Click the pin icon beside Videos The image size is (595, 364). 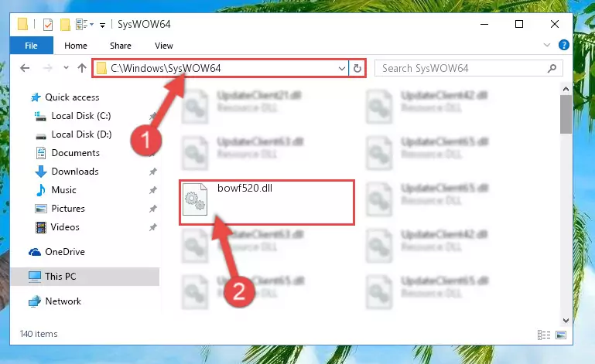pyautogui.click(x=152, y=227)
